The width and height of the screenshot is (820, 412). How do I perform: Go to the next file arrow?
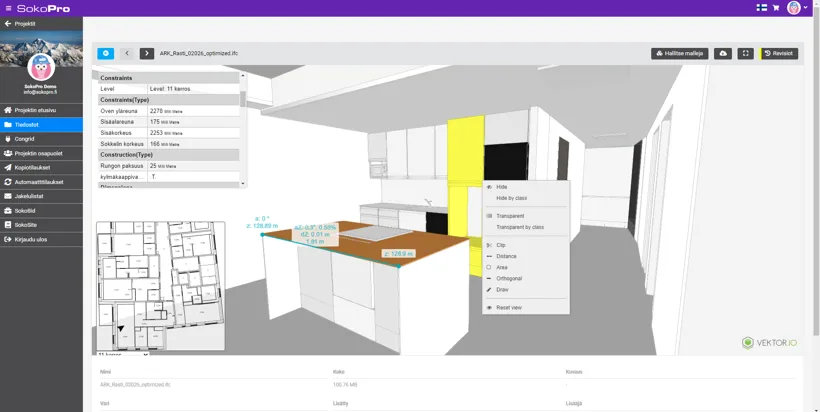click(x=147, y=53)
